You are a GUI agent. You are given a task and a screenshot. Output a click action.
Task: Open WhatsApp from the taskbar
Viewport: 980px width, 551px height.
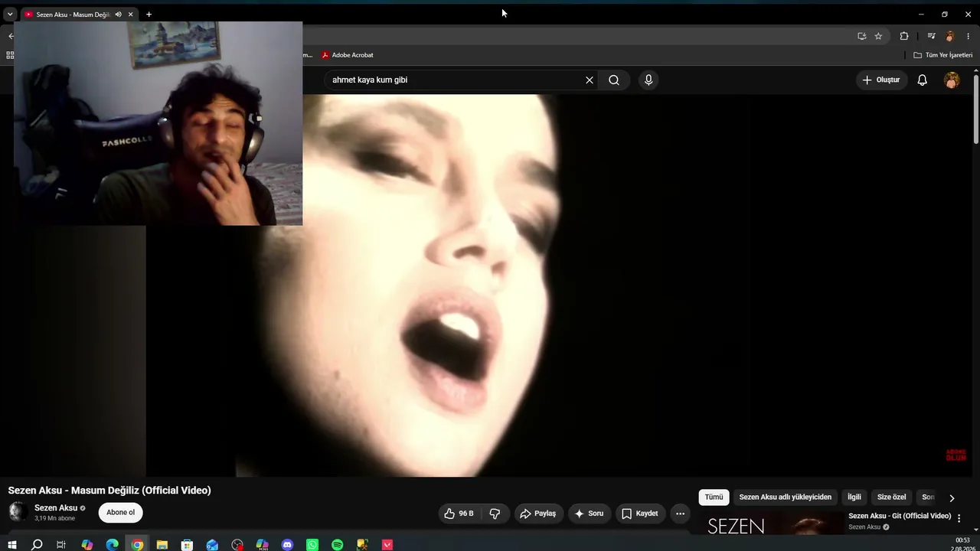(x=312, y=545)
